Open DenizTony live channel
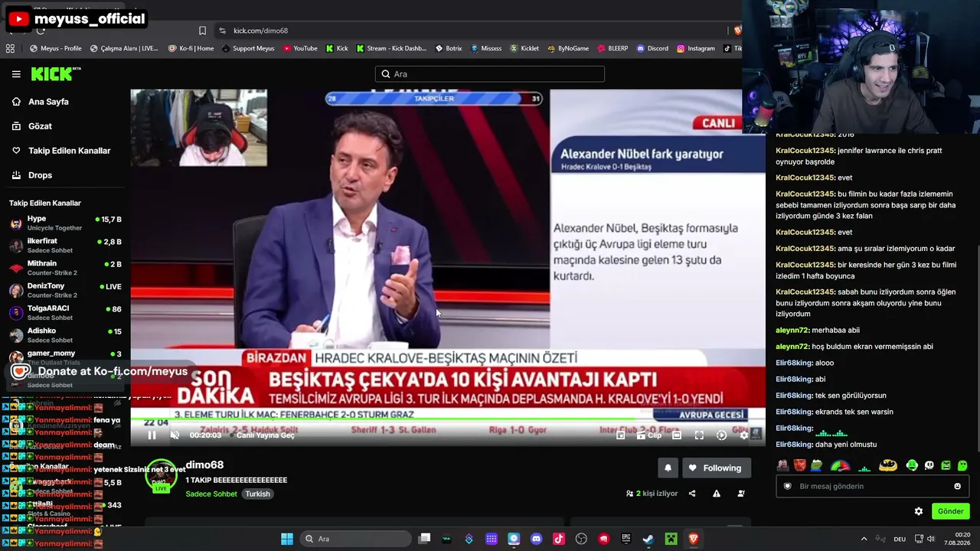Image resolution: width=980 pixels, height=551 pixels. (x=65, y=290)
